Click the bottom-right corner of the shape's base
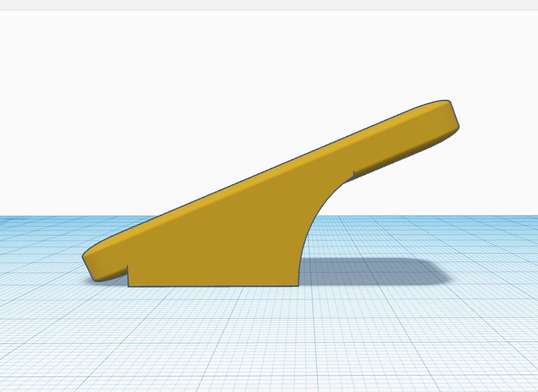The image size is (538, 392). click(x=298, y=286)
